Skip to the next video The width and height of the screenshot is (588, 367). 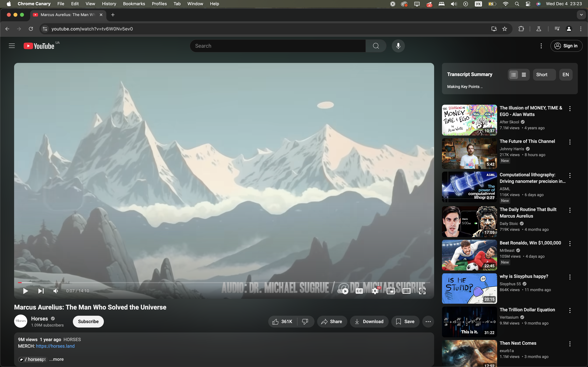coord(41,291)
